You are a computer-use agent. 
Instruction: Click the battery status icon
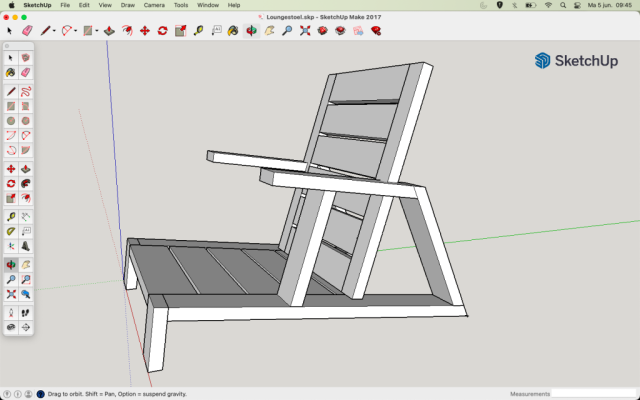[x=531, y=5]
